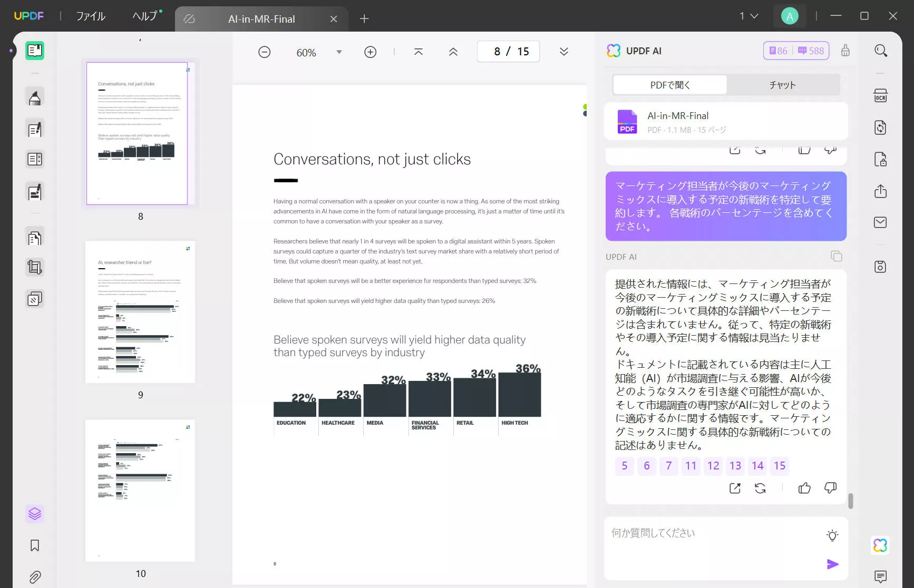Viewport: 914px width, 588px height.
Task: Select the AI-in-MR-Final document tab
Action: (x=261, y=19)
